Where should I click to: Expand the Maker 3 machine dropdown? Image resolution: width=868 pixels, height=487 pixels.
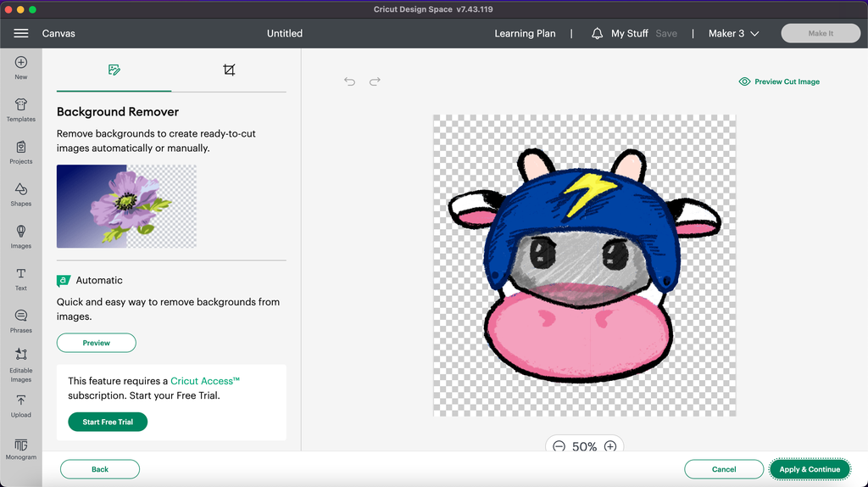click(734, 33)
